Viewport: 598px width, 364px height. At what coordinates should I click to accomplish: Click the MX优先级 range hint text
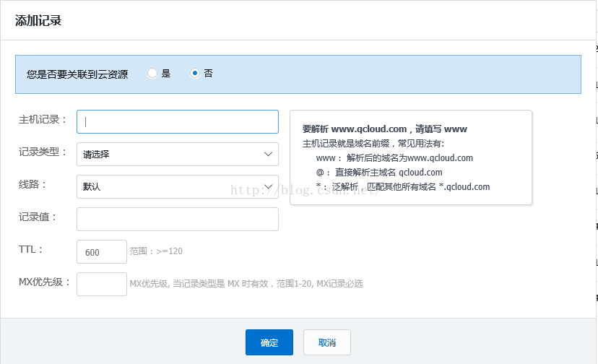click(x=246, y=284)
